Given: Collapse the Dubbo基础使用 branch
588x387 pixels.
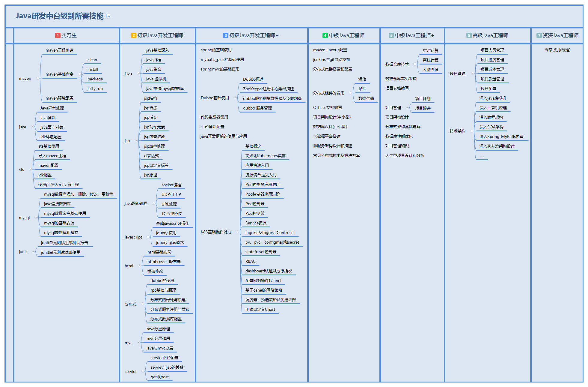Looking at the screenshot, I should 235,98.
